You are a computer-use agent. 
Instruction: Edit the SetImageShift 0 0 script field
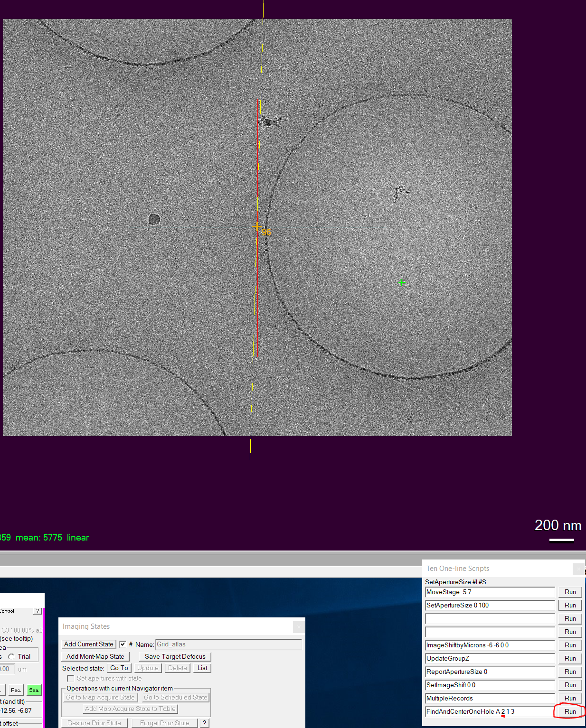(x=490, y=685)
